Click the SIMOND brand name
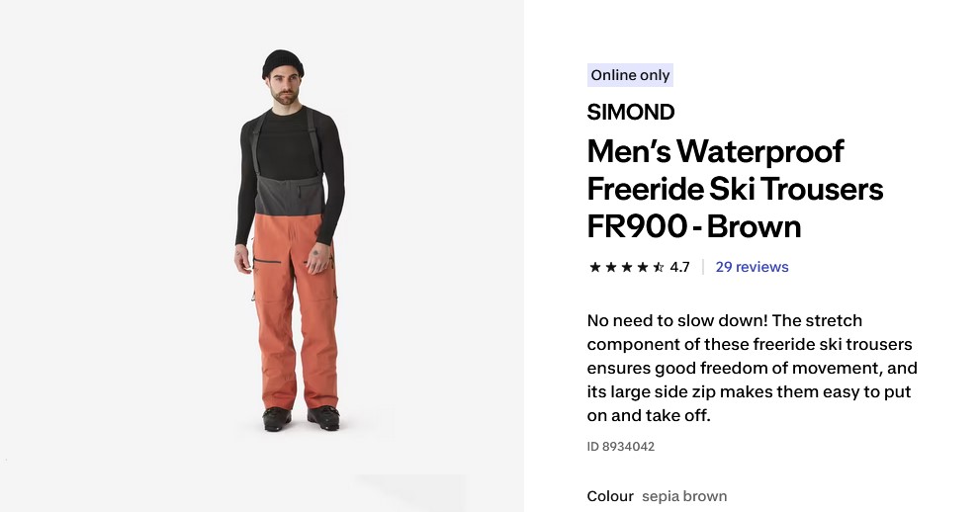Screen dimensions: 980x512 [631, 113]
